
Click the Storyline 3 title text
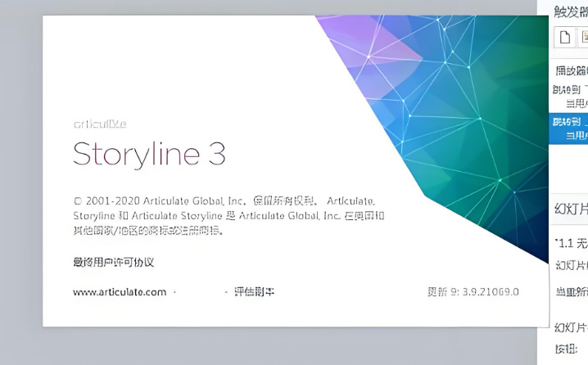point(149,154)
